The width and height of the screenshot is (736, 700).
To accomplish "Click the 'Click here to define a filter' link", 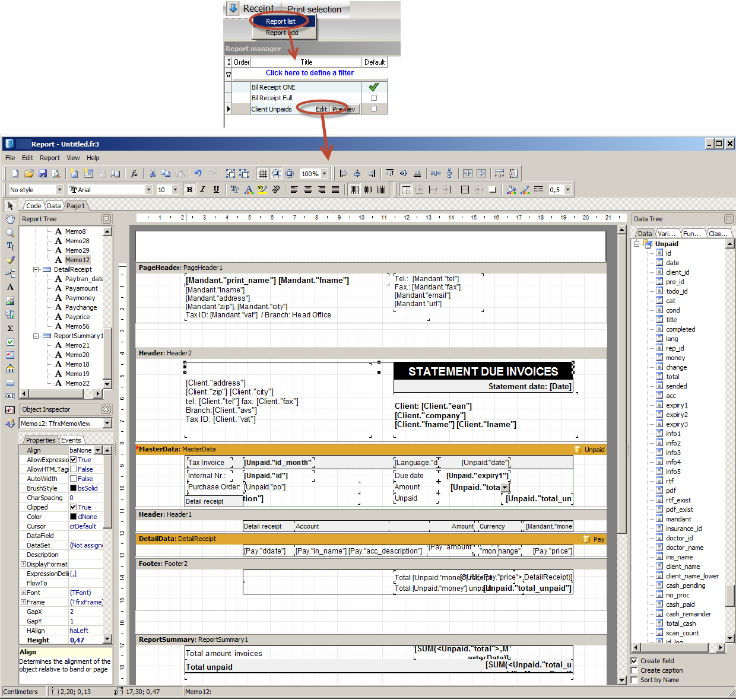I will point(309,73).
